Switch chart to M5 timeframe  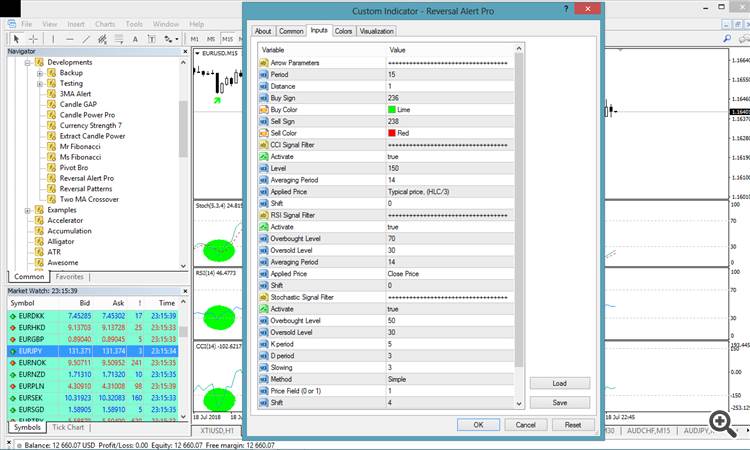(211, 39)
